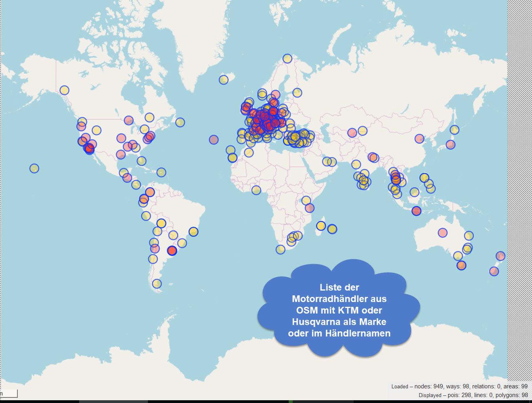Select the marker on Newfoundland
The width and height of the screenshot is (532, 403).
pyautogui.click(x=180, y=122)
